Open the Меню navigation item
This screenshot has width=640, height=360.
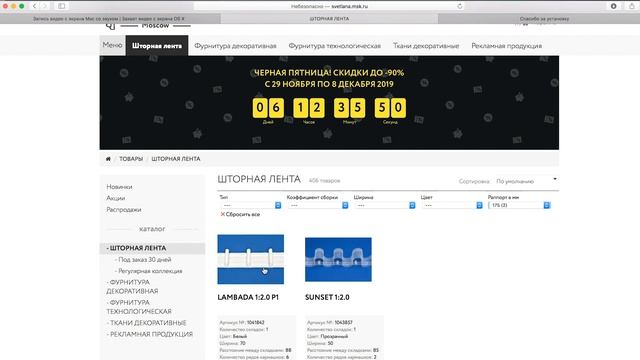pyautogui.click(x=113, y=45)
